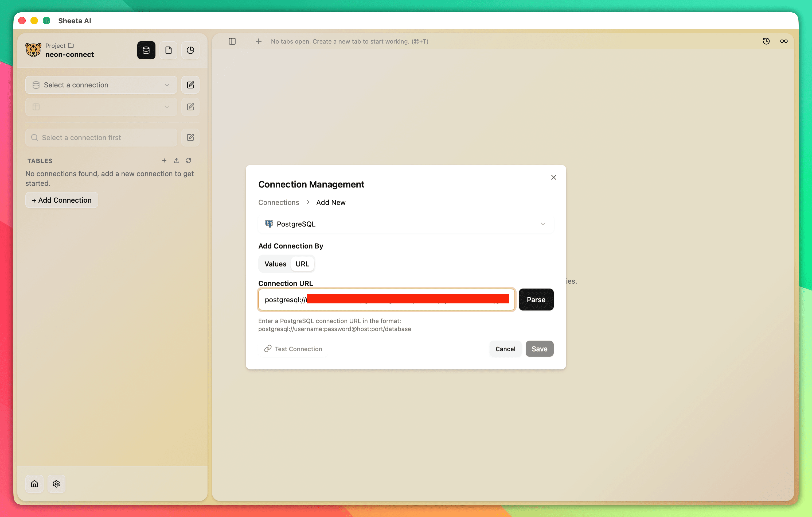Click Test Connection link

(293, 349)
